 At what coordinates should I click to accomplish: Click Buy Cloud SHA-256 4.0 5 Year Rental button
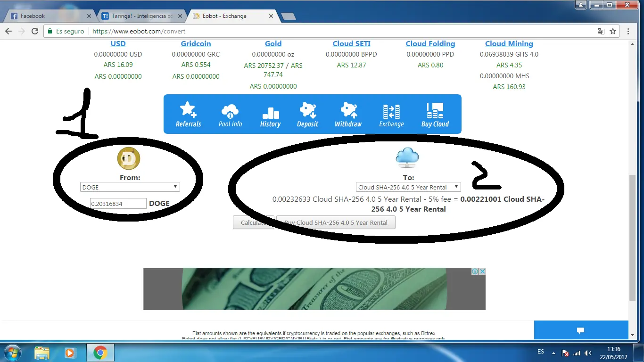coord(336,222)
